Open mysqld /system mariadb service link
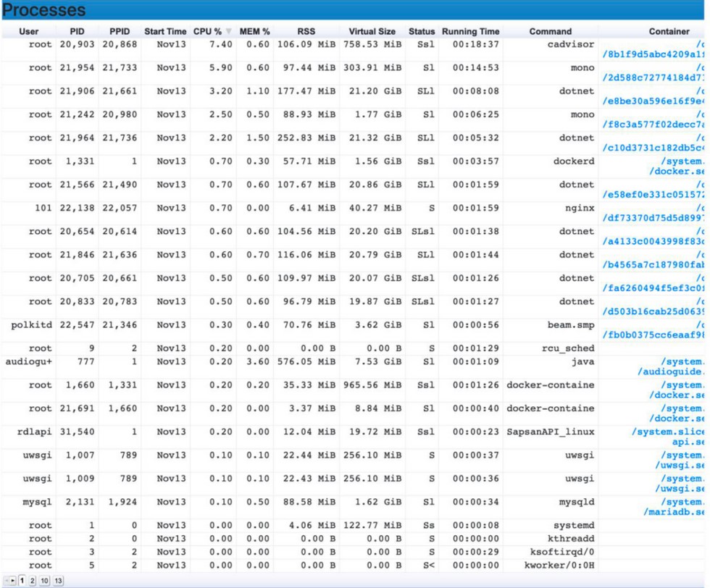 point(674,507)
